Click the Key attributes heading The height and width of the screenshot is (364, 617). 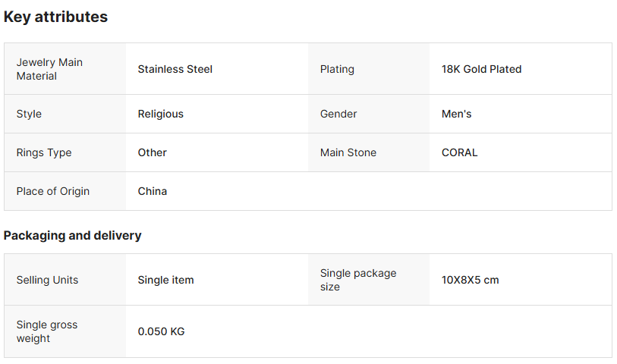55,17
